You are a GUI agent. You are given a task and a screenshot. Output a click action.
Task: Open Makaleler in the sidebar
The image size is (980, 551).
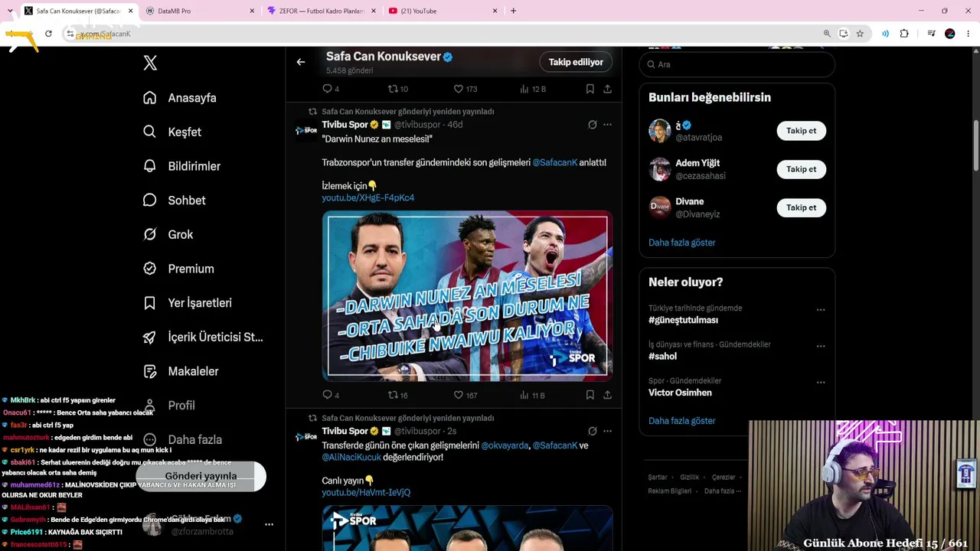(181, 371)
